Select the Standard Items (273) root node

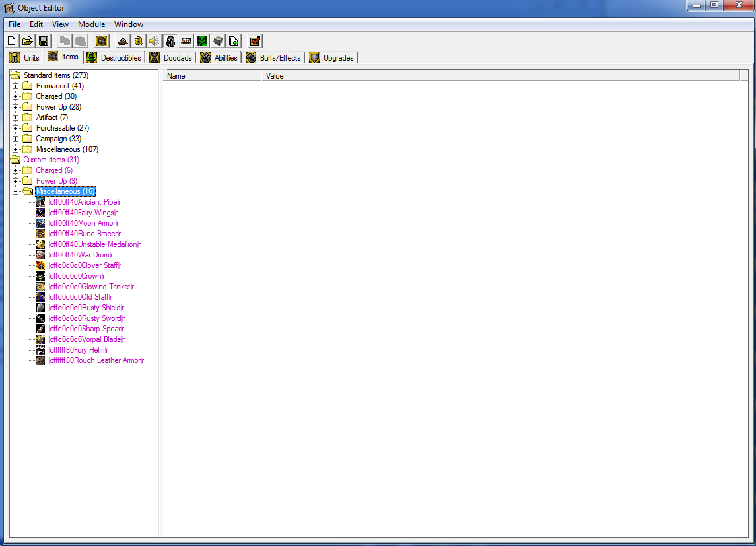pos(56,75)
